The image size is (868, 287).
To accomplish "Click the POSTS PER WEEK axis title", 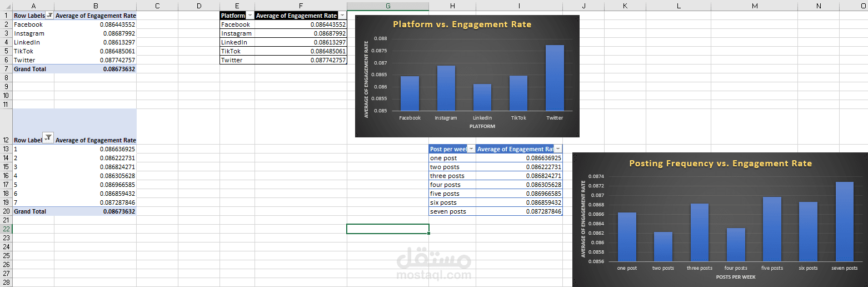I will coord(736,276).
